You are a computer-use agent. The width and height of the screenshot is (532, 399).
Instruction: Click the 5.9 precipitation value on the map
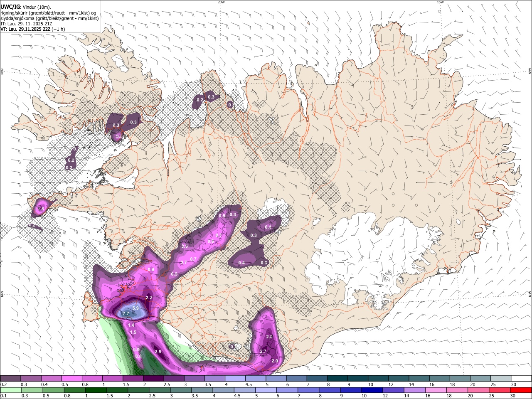pos(135,308)
